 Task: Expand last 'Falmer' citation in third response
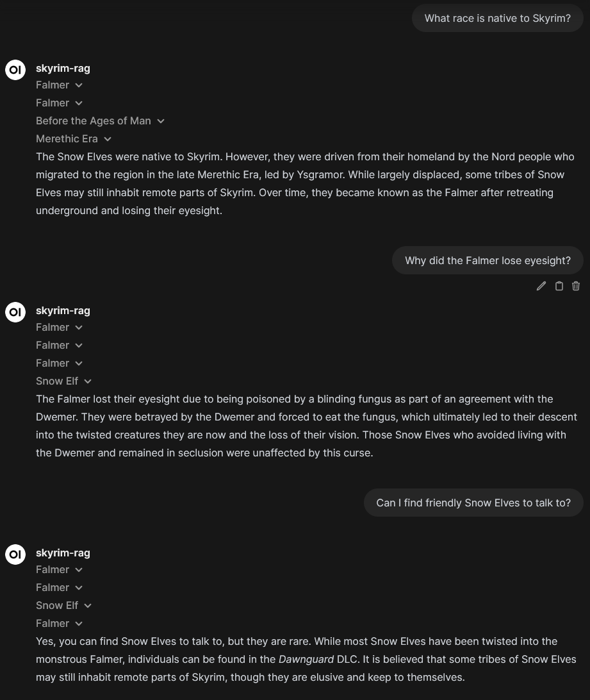[x=60, y=624]
